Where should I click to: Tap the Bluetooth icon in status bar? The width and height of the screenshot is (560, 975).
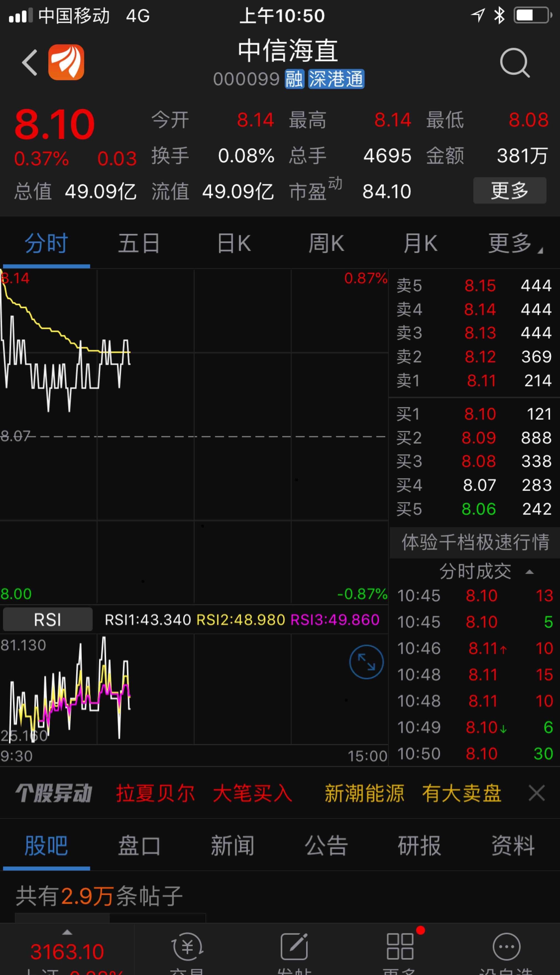pos(499,15)
